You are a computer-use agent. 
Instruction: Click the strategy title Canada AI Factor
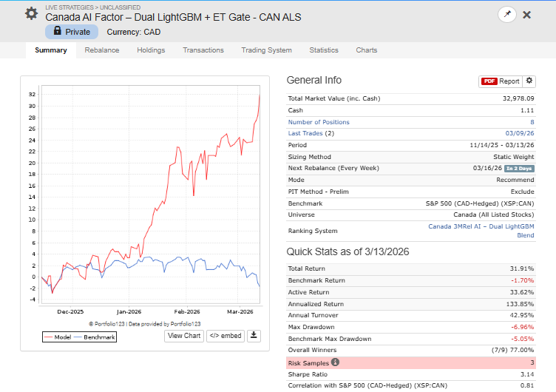coord(173,17)
